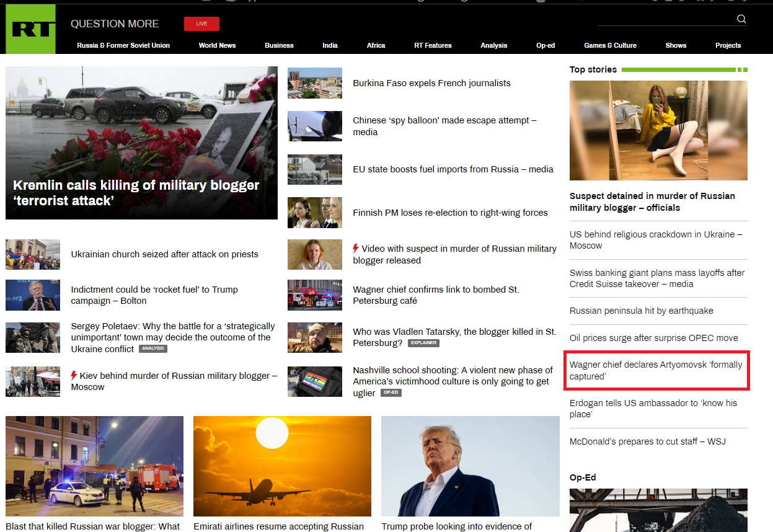Click Bolton Trump indictment thumbnail
This screenshot has height=532, width=773.
[x=33, y=295]
